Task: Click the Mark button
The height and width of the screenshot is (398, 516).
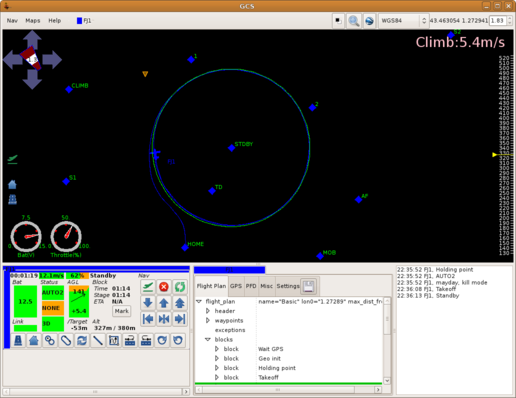Action: click(122, 311)
